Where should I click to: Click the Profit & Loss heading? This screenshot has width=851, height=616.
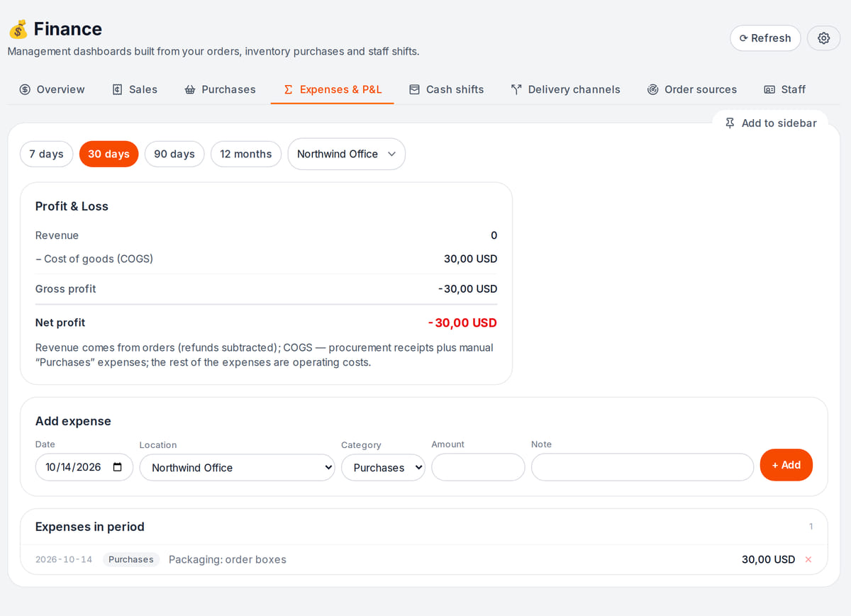[x=72, y=206]
